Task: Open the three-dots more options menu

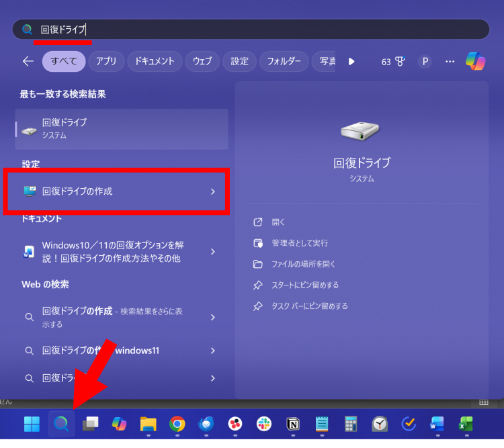Action: click(450, 61)
